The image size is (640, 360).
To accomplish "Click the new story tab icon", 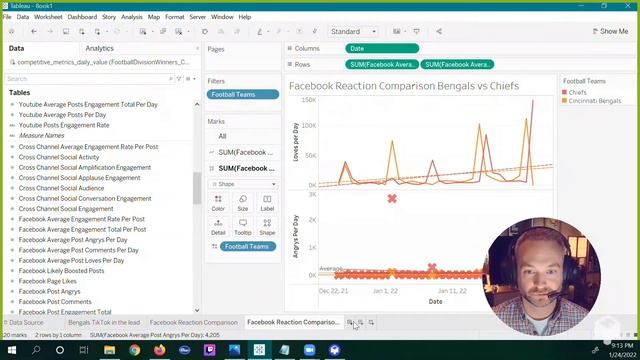I will pos(371,322).
